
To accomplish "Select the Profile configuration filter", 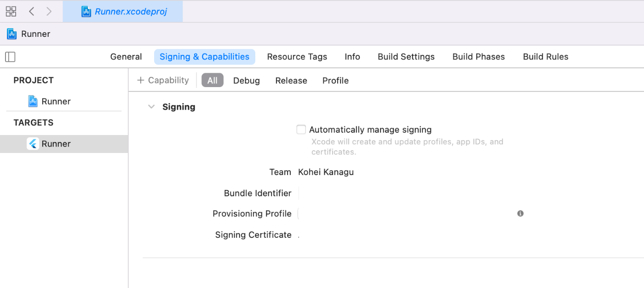I will (x=335, y=81).
